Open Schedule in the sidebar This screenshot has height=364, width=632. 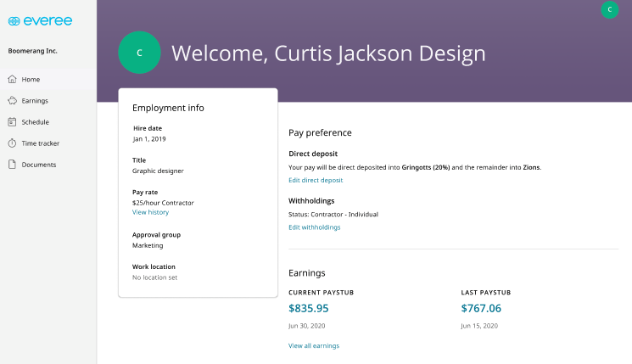[48, 122]
